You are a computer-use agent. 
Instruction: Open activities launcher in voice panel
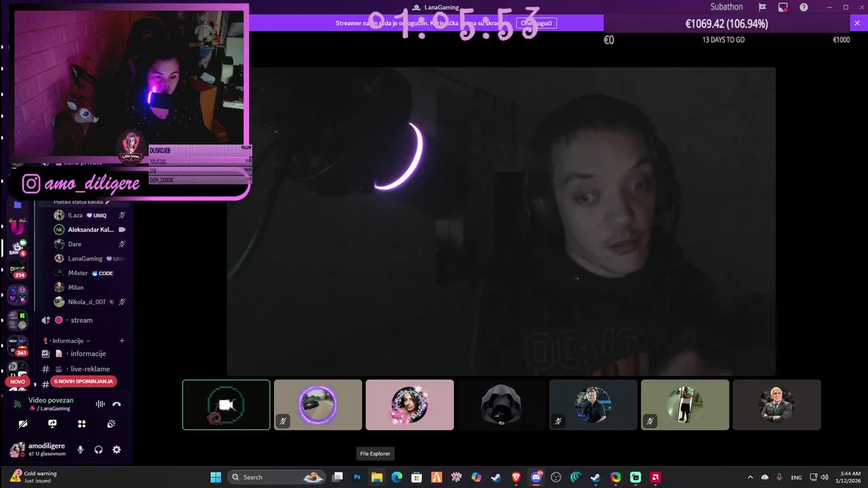click(82, 424)
